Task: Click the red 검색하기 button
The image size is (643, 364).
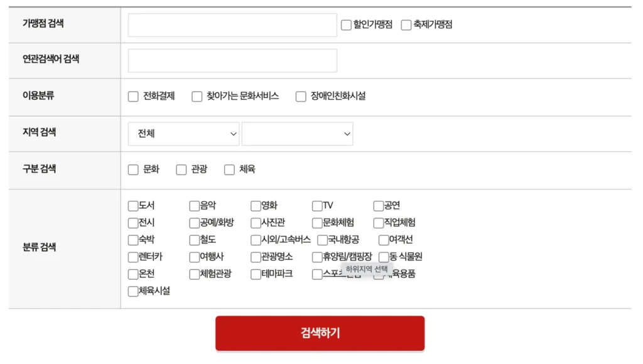Action: (x=320, y=333)
